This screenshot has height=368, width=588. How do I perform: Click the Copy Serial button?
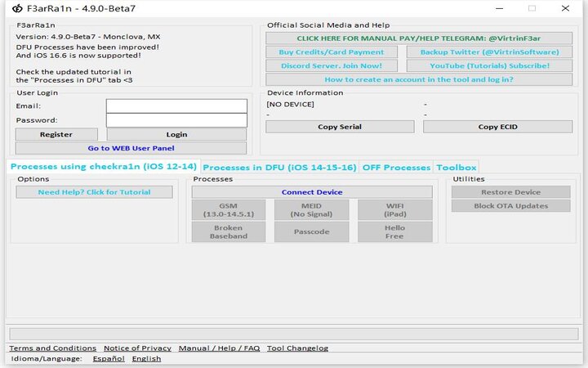[x=340, y=127]
